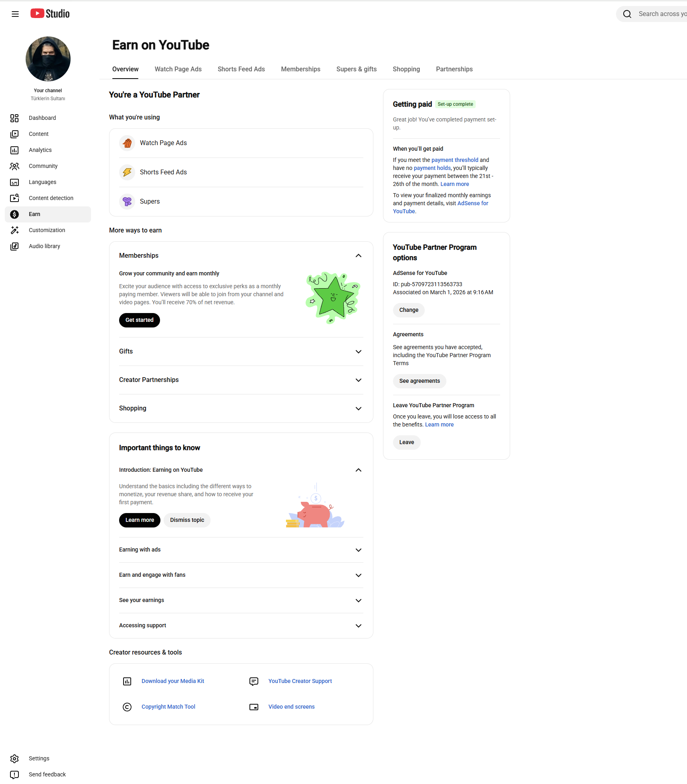This screenshot has width=687, height=784.
Task: Open Content icon in sidebar
Action: (14, 134)
